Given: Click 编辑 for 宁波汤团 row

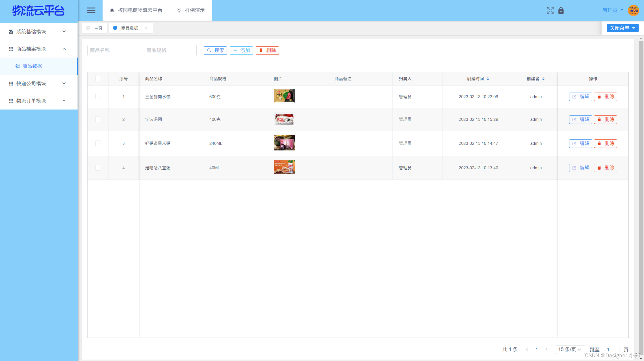Looking at the screenshot, I should (580, 119).
